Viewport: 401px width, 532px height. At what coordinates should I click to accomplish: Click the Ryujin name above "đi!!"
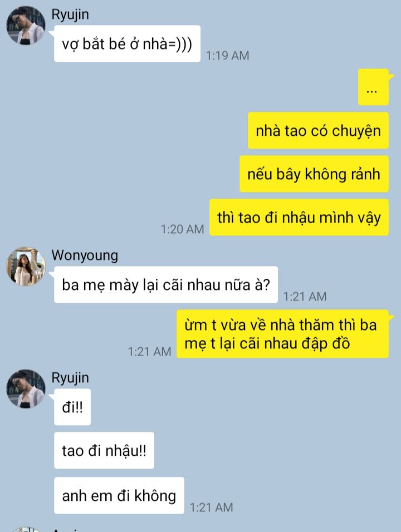click(70, 378)
